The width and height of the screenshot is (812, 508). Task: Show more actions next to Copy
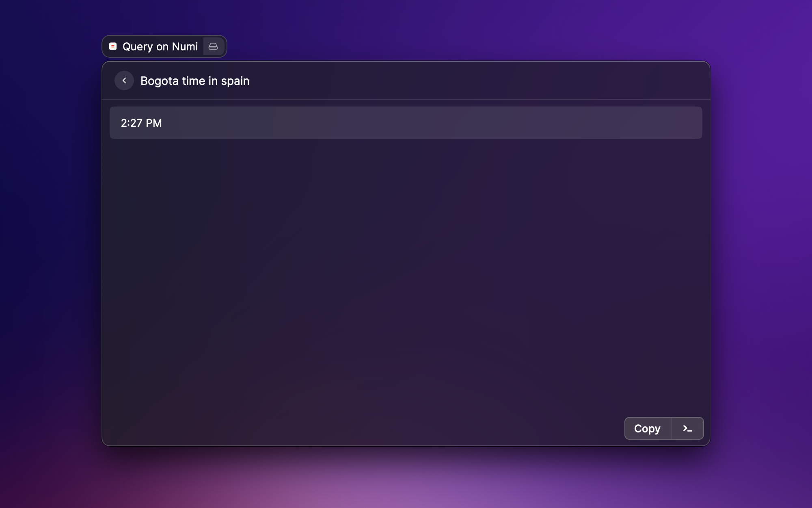(x=687, y=428)
